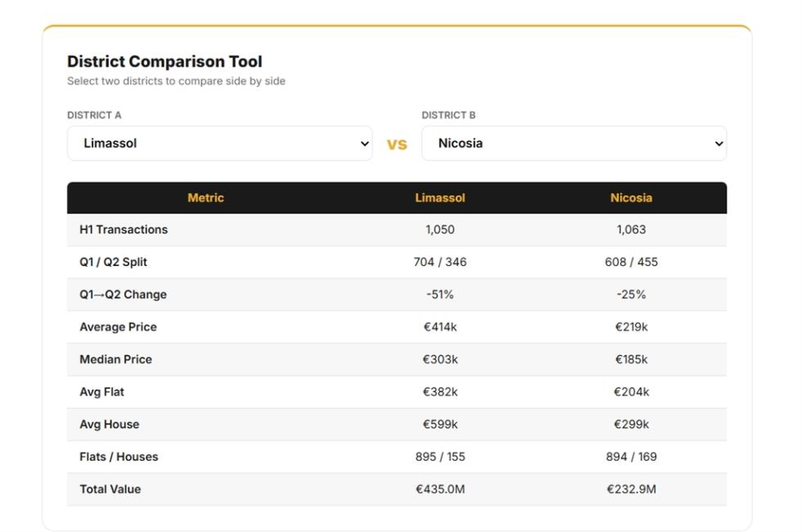Viewport: 802px width, 532px height.
Task: Click Nicosia's Median Price €185k
Action: (631, 359)
